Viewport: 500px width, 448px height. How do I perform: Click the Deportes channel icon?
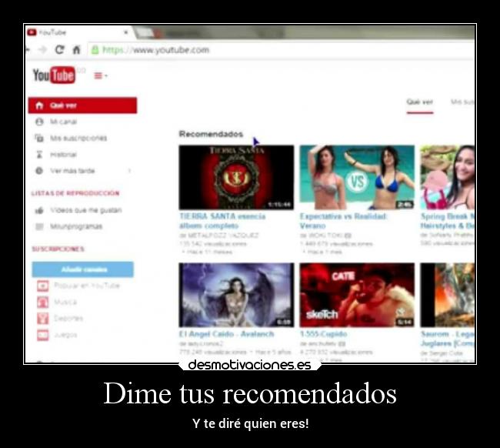[43, 318]
